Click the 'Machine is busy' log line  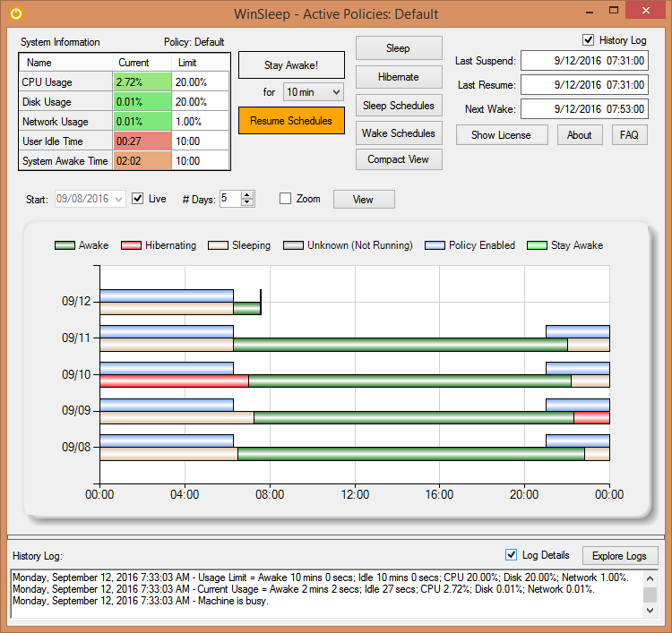(141, 601)
